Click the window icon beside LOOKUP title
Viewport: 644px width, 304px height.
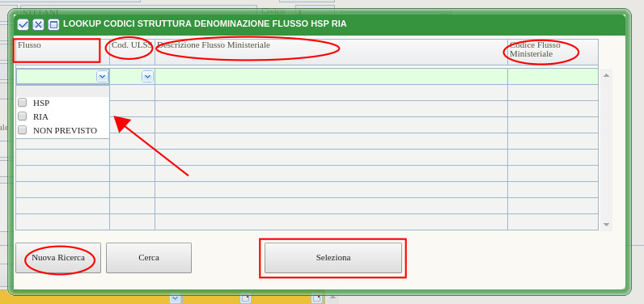point(53,24)
